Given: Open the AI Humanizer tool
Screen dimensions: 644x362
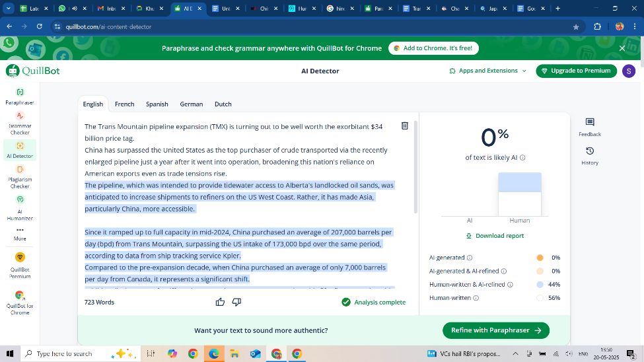Looking at the screenshot, I should click(x=20, y=207).
